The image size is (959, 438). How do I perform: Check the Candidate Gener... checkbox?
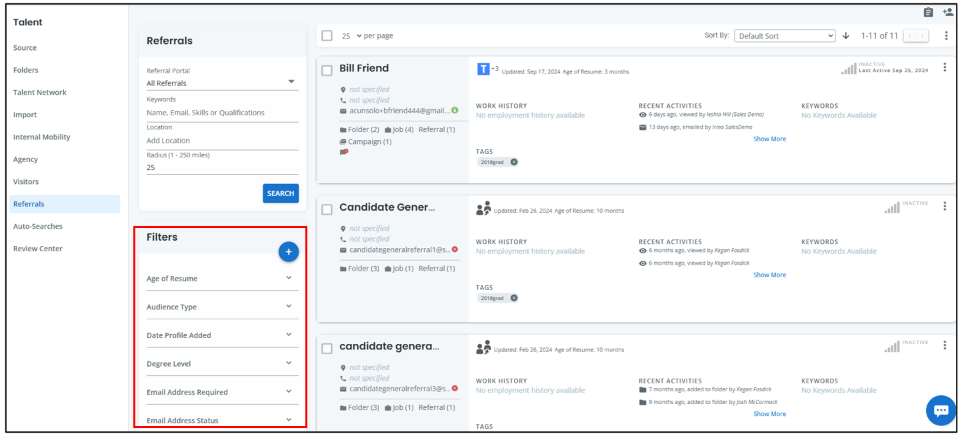(327, 209)
